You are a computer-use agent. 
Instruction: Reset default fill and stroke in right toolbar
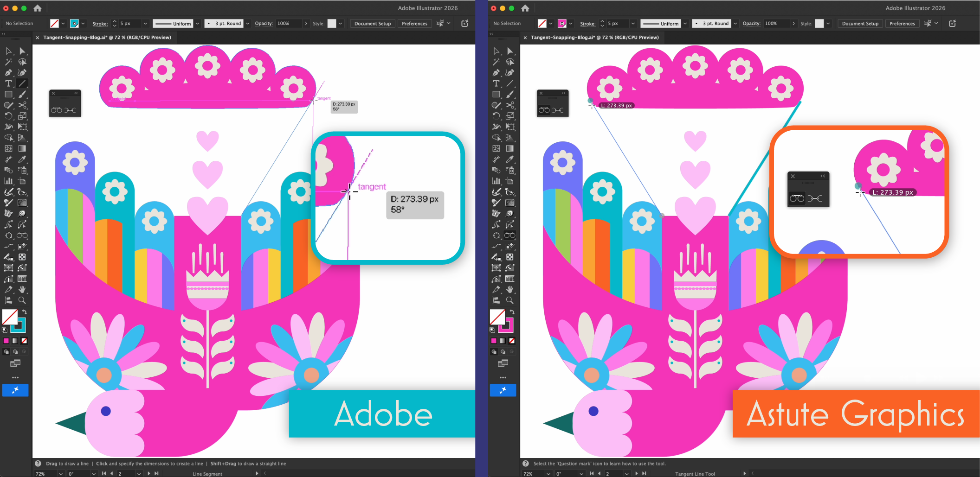(492, 330)
